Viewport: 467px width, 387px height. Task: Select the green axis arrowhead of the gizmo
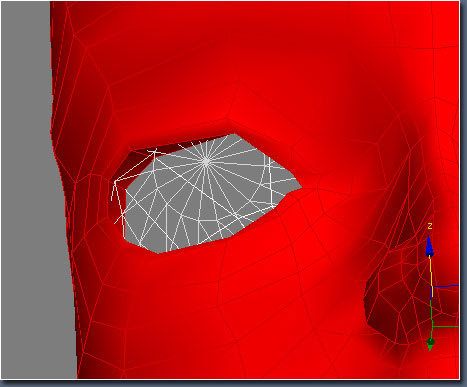click(x=430, y=344)
